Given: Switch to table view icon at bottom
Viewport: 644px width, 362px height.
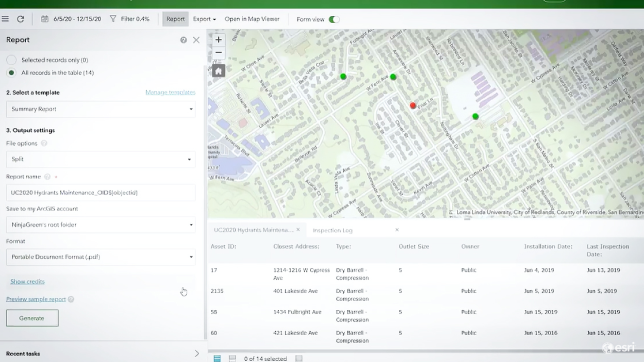Looking at the screenshot, I should tap(217, 358).
